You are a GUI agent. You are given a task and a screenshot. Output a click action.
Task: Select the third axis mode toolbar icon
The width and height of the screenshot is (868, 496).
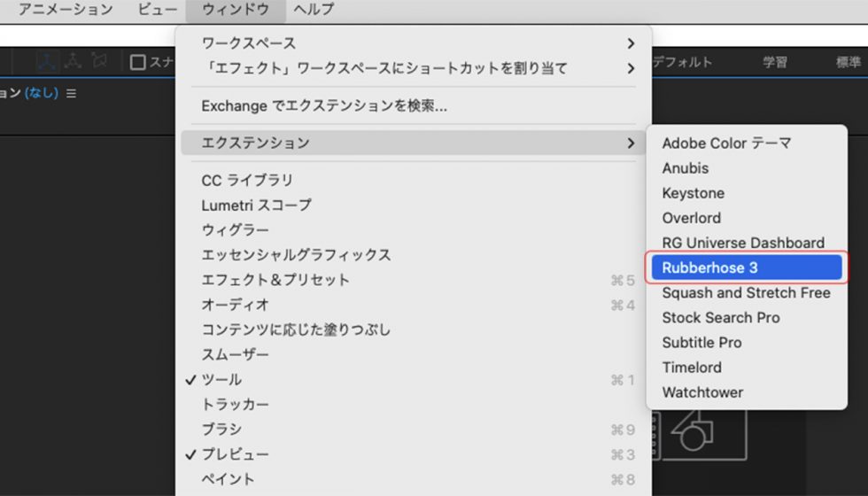(98, 61)
